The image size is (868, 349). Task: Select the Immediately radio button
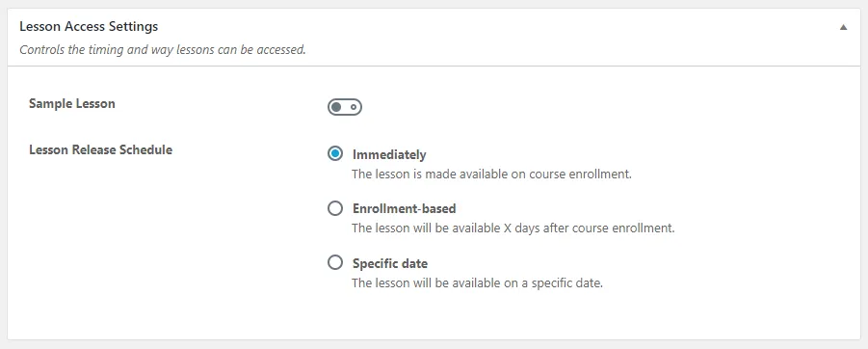335,153
